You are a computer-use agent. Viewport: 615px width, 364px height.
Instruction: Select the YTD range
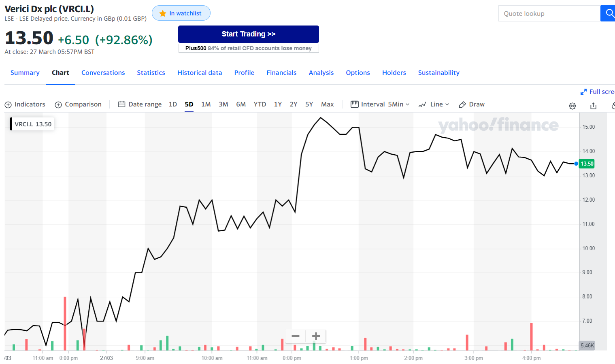point(260,104)
